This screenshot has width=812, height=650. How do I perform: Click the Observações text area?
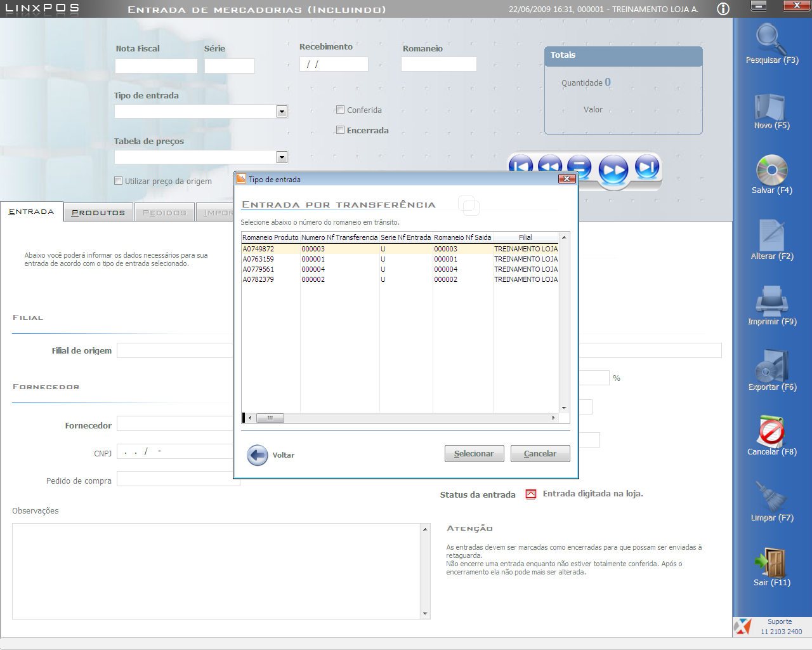coord(216,571)
